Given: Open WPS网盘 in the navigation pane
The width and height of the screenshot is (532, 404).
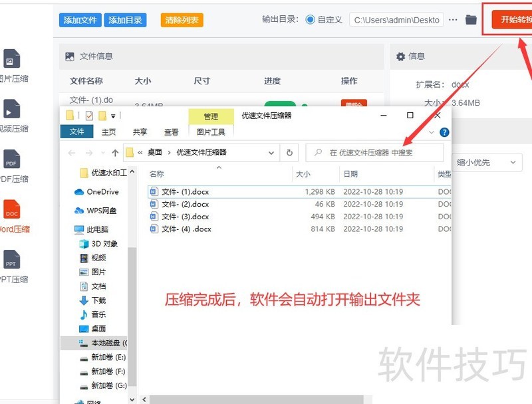Looking at the screenshot, I should 96,211.
